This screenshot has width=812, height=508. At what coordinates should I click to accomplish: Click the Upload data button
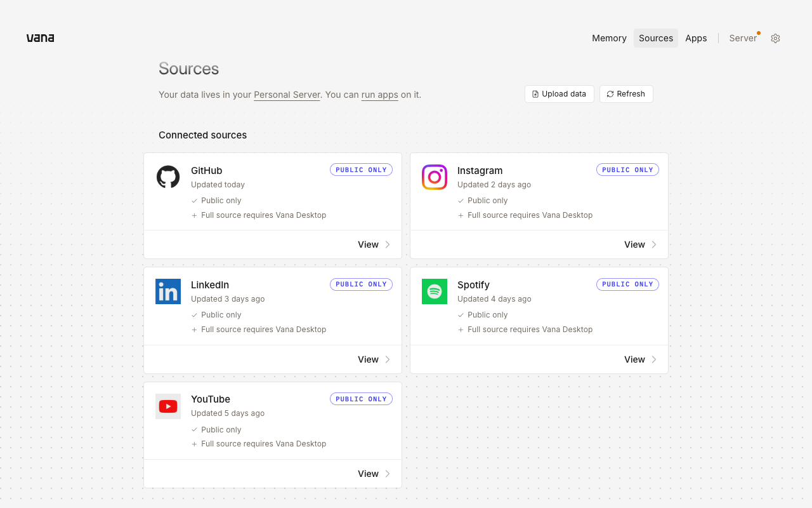tap(560, 94)
